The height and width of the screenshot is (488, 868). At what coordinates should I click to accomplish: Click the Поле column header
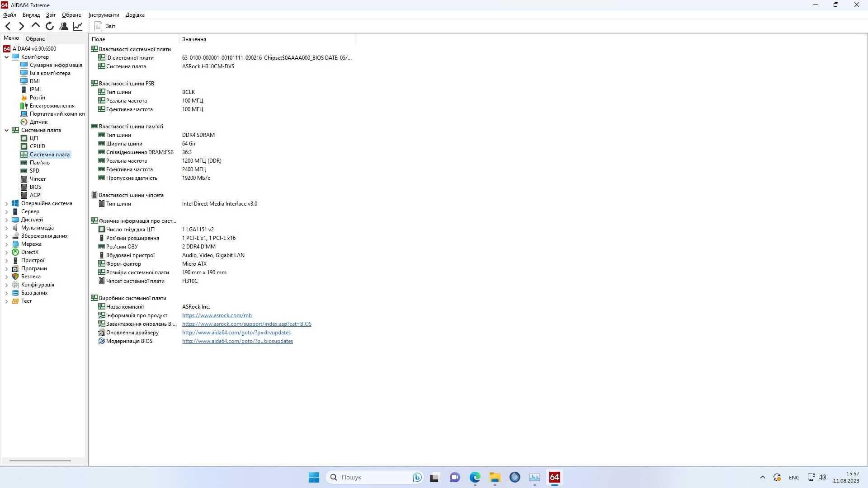(x=134, y=39)
